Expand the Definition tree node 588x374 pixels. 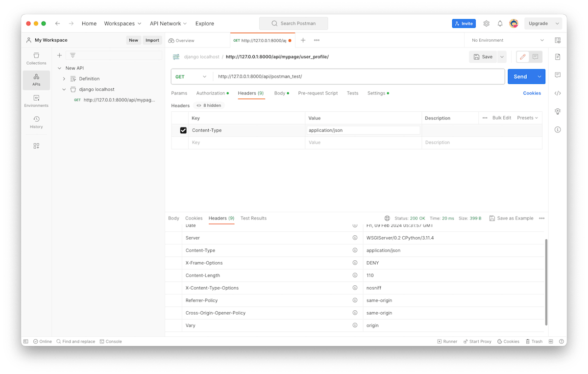tap(64, 79)
